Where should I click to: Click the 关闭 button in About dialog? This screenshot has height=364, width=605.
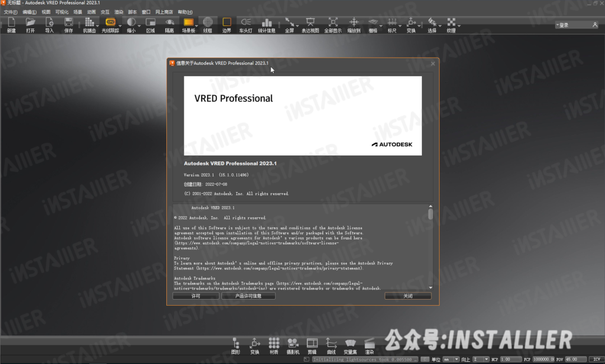click(408, 296)
